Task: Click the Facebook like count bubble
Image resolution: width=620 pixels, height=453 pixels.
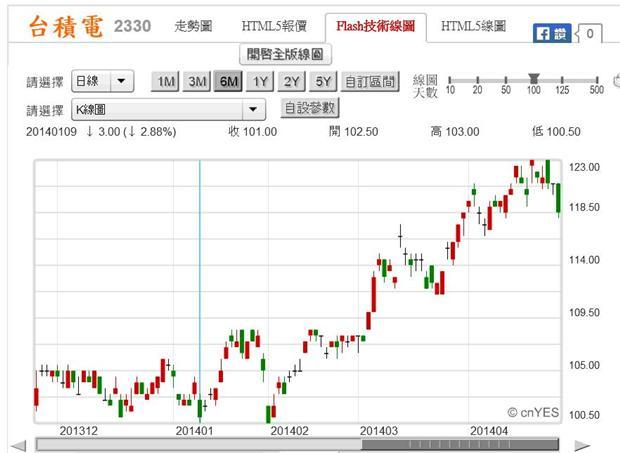Action: coord(588,34)
